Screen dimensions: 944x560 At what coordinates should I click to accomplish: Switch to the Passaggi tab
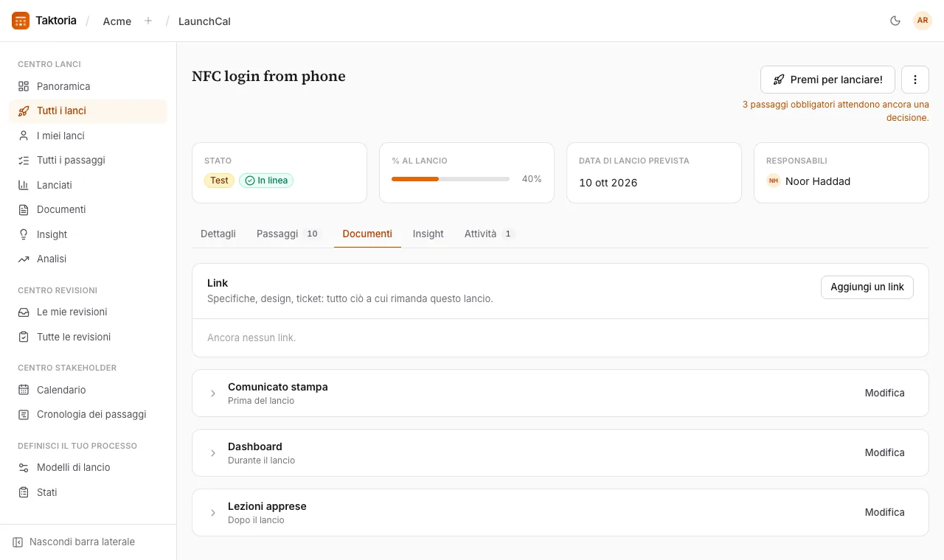[289, 234]
